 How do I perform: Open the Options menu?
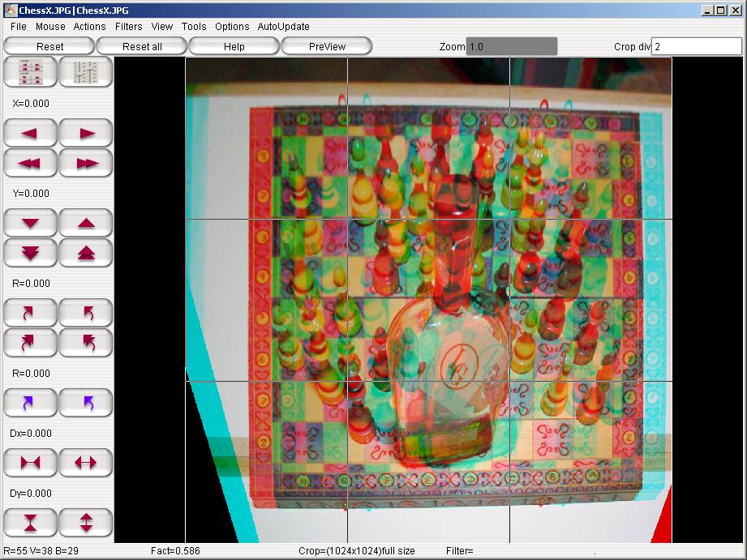(x=232, y=27)
